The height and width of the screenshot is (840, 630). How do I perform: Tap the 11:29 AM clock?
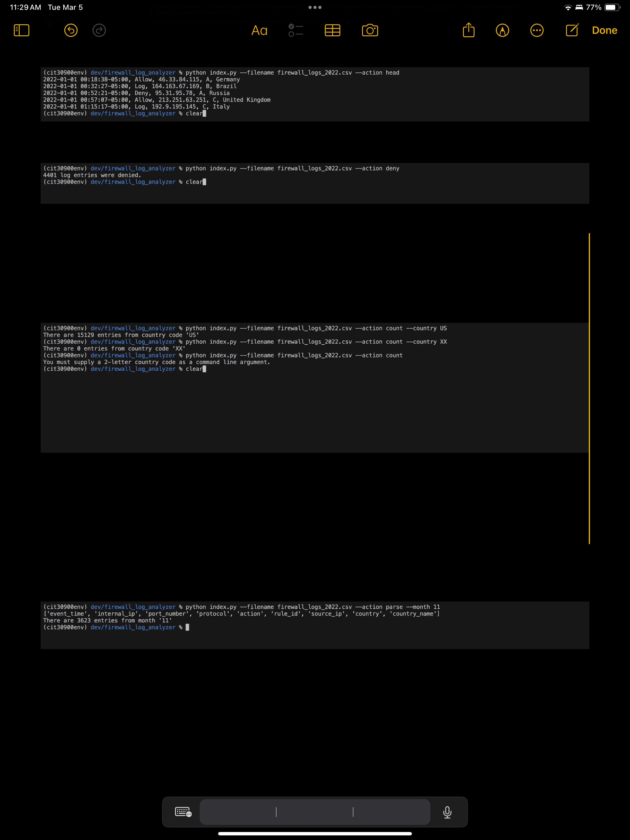tap(26, 7)
